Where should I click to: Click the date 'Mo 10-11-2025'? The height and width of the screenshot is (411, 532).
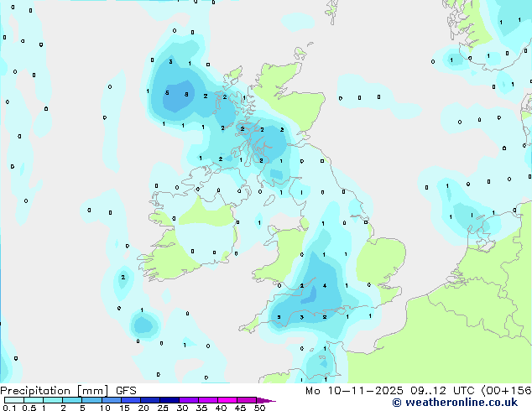354,391
